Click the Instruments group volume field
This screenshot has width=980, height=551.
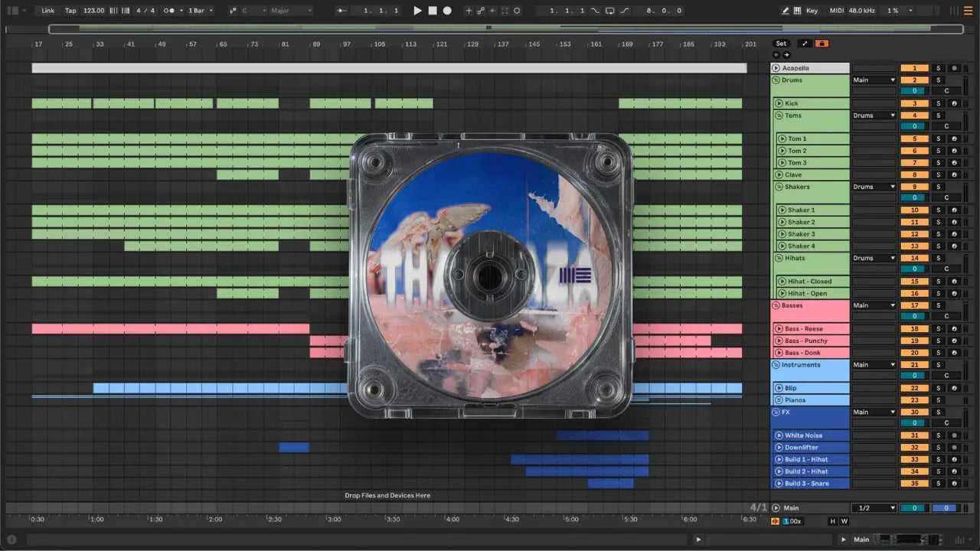[913, 376]
